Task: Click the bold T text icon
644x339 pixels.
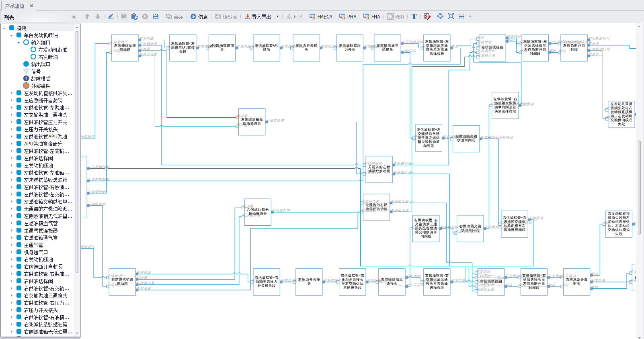Action: point(414,16)
